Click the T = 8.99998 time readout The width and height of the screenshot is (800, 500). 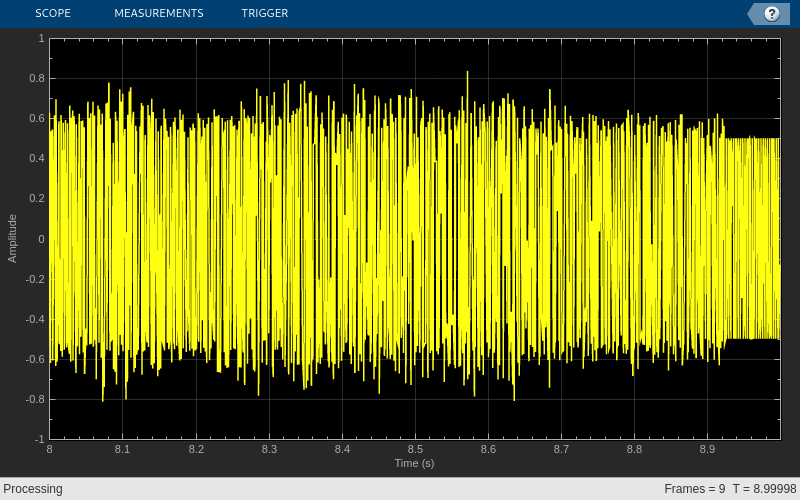[764, 489]
